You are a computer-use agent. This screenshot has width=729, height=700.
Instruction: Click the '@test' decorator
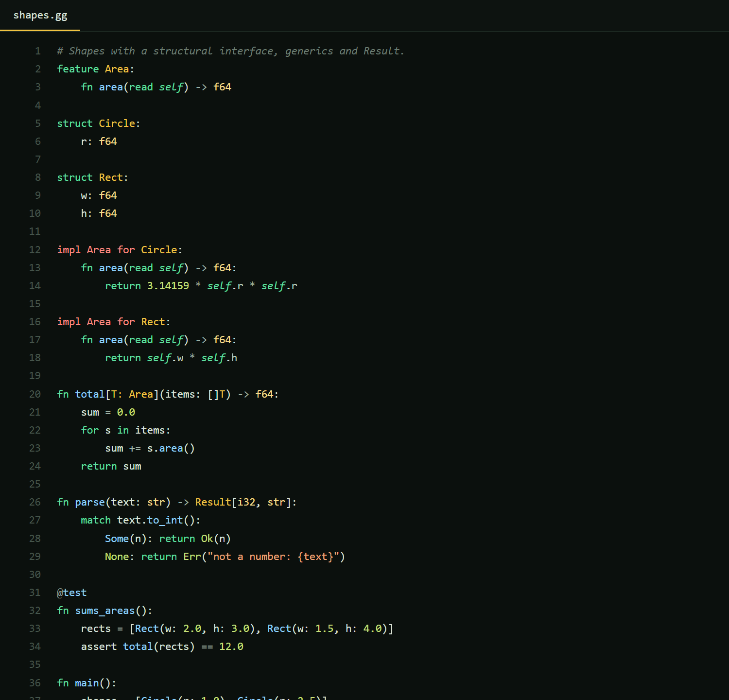point(72,593)
